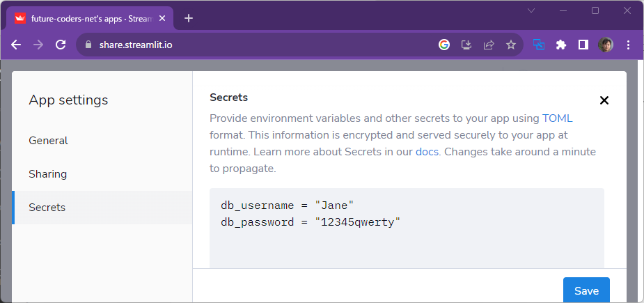Click inside the secrets text editor
This screenshot has height=303, width=644.
[407, 228]
